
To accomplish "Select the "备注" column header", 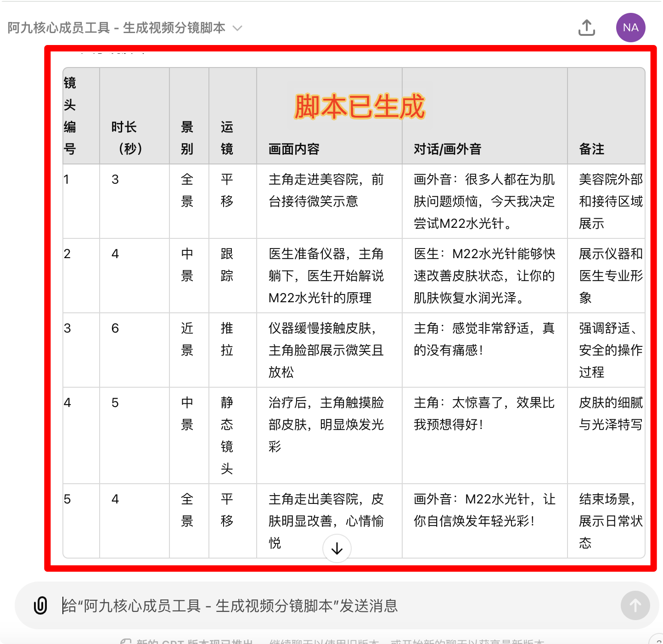I will coord(590,149).
